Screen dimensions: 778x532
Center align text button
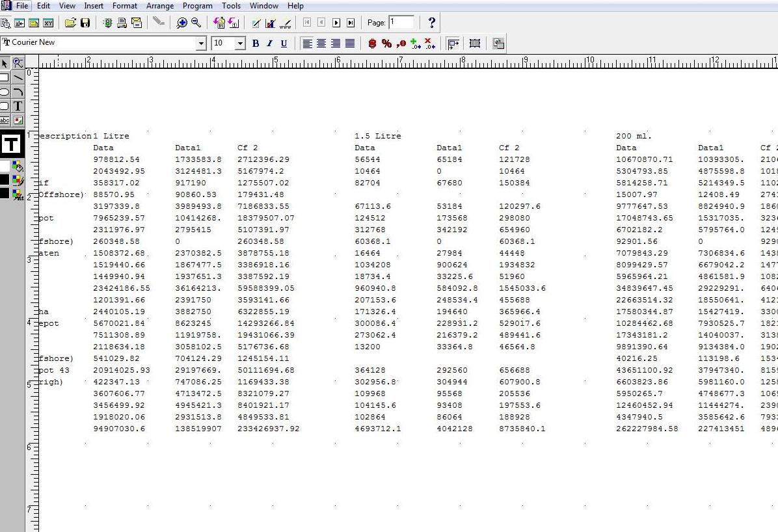pyautogui.click(x=321, y=44)
